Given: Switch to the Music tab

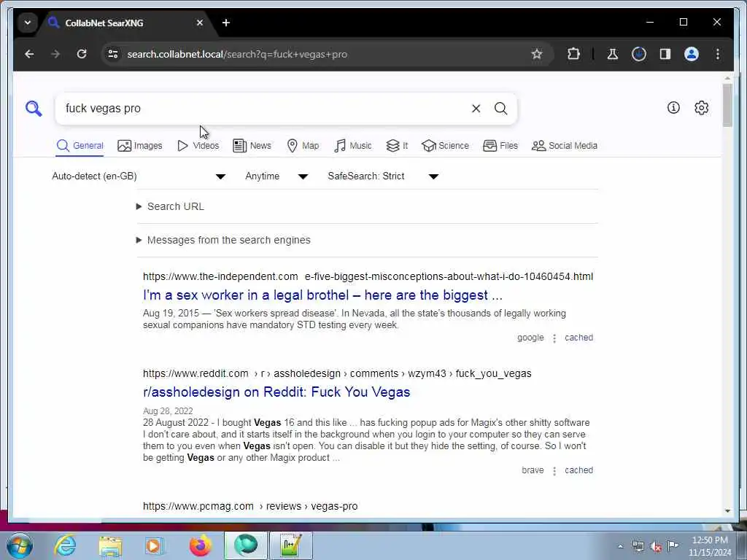Looking at the screenshot, I should pos(352,146).
